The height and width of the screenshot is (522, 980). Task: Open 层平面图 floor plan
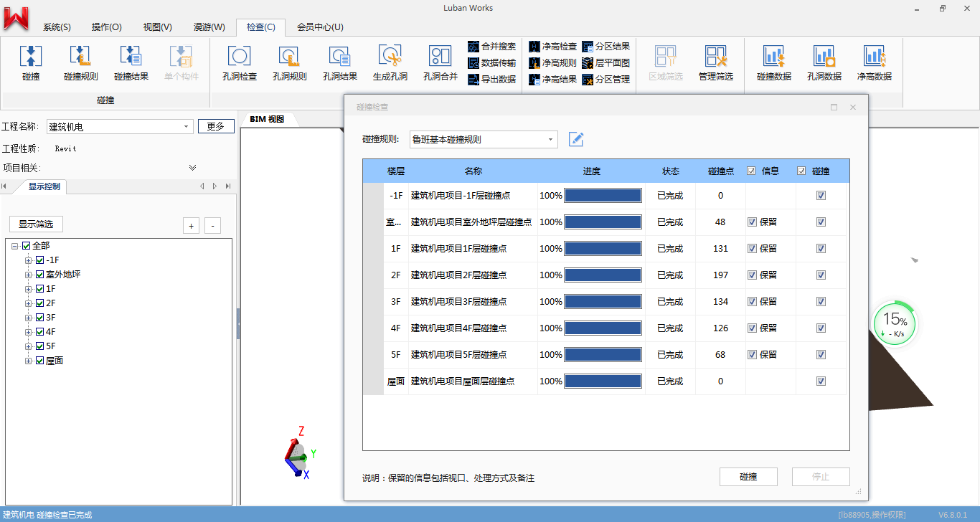point(606,62)
